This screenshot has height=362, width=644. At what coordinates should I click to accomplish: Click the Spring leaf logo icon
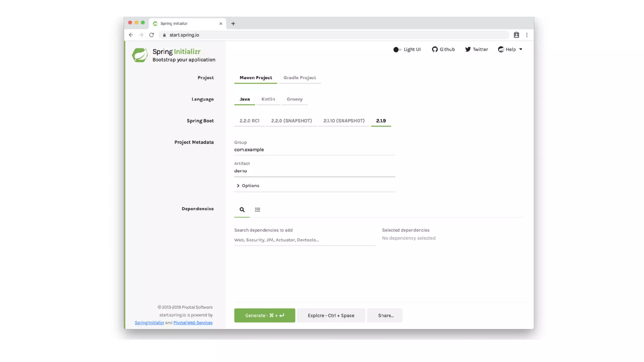[x=140, y=55]
